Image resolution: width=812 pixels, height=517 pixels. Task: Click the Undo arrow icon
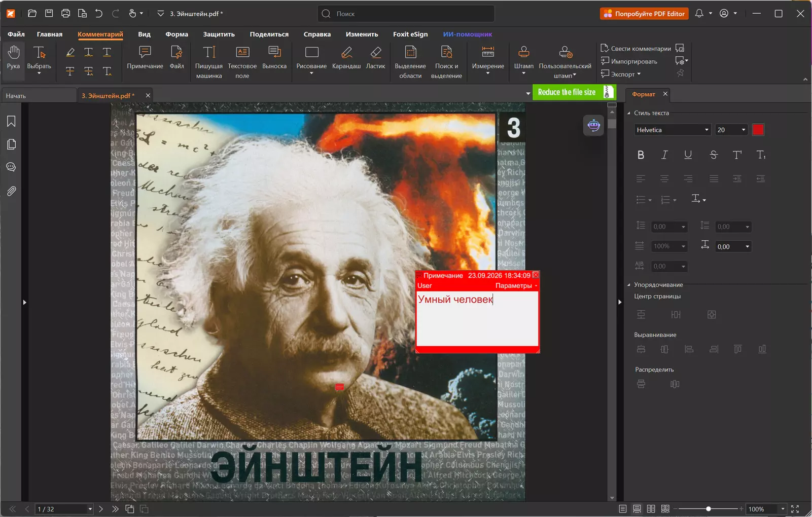coord(99,14)
